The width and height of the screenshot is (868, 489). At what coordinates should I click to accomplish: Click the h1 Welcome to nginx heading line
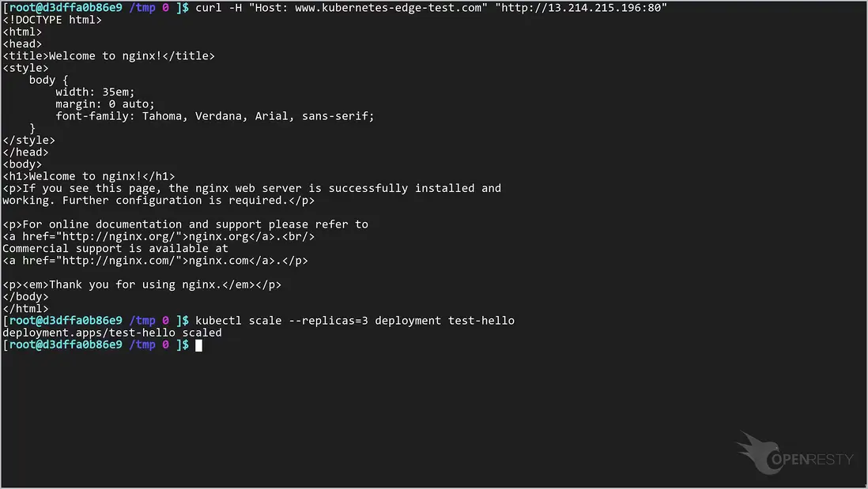pos(89,176)
